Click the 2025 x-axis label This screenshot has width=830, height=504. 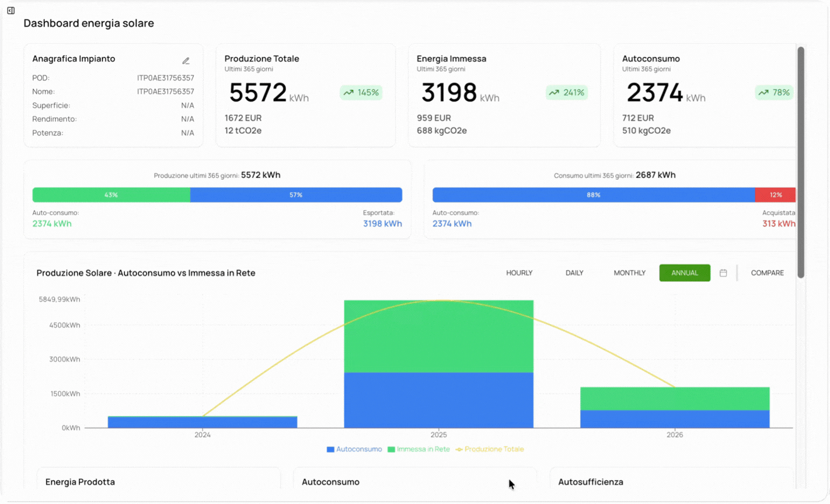438,435
